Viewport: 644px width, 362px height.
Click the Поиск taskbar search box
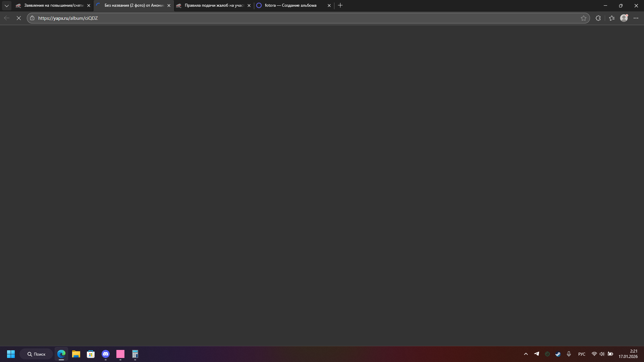[36, 354]
